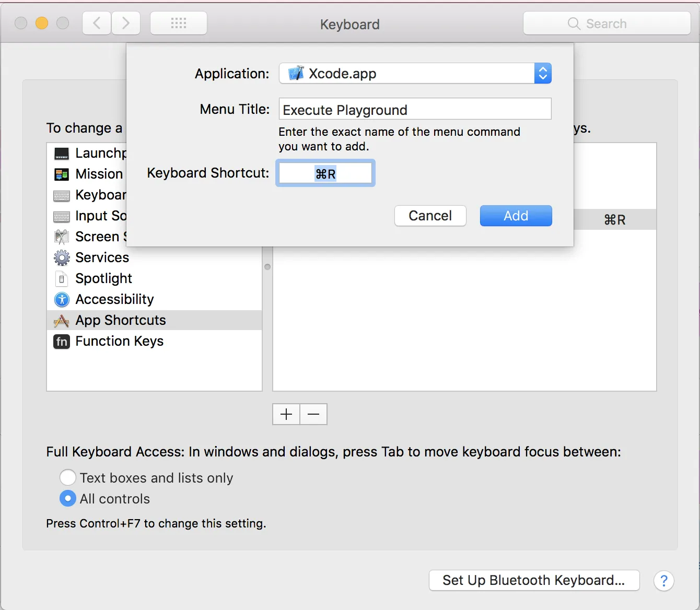This screenshot has width=700, height=610.
Task: Click the App Shortcuts icon
Action: (62, 321)
